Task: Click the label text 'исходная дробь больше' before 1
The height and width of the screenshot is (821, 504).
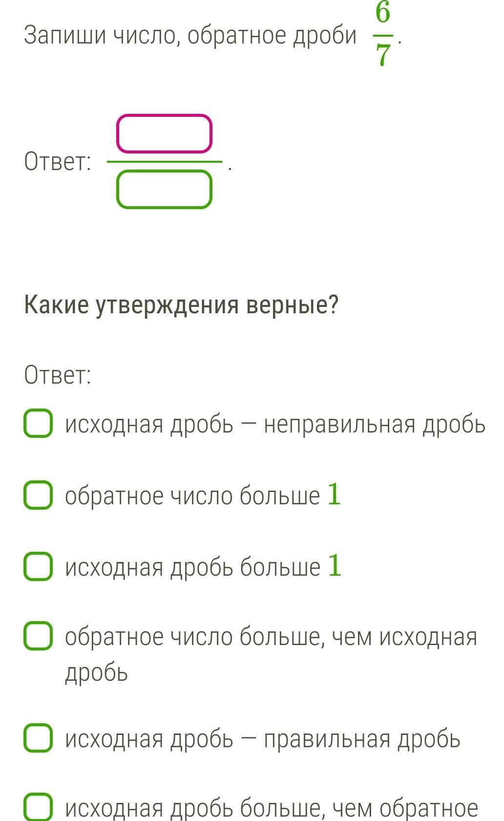Action: point(192,567)
